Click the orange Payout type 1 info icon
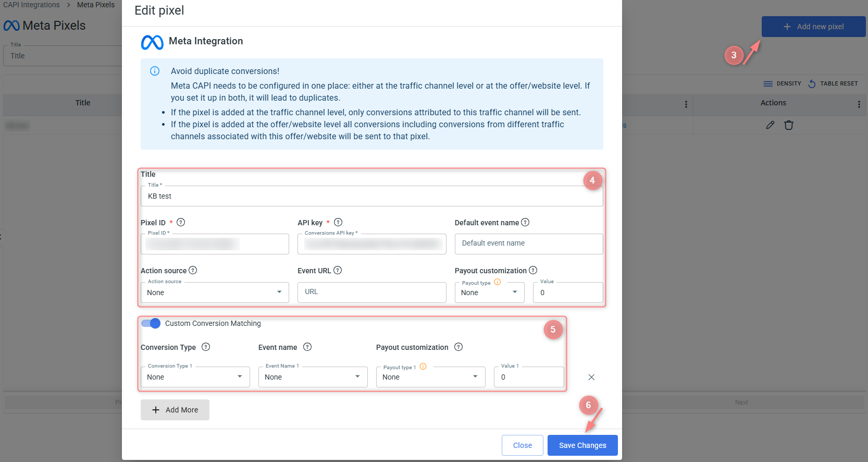The height and width of the screenshot is (462, 868). click(x=423, y=367)
